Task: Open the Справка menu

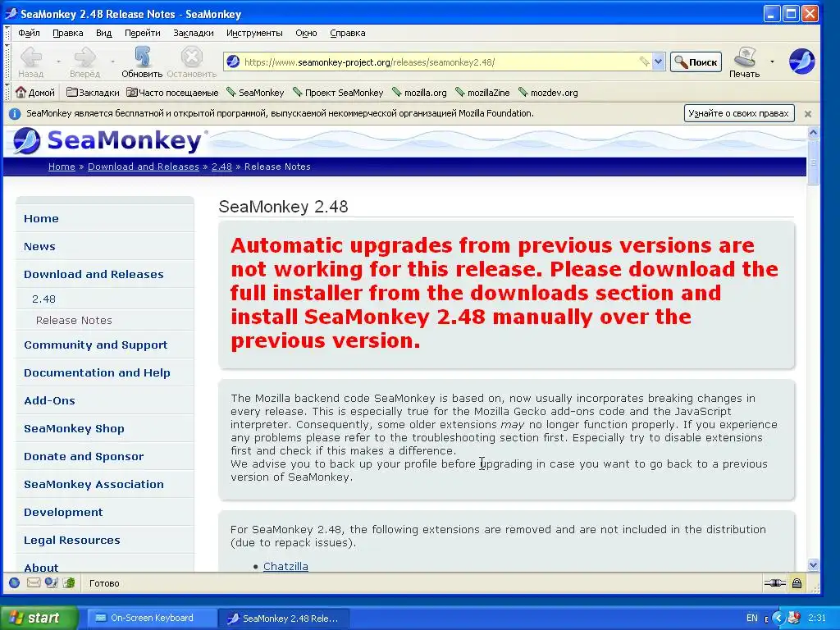Action: [x=348, y=33]
